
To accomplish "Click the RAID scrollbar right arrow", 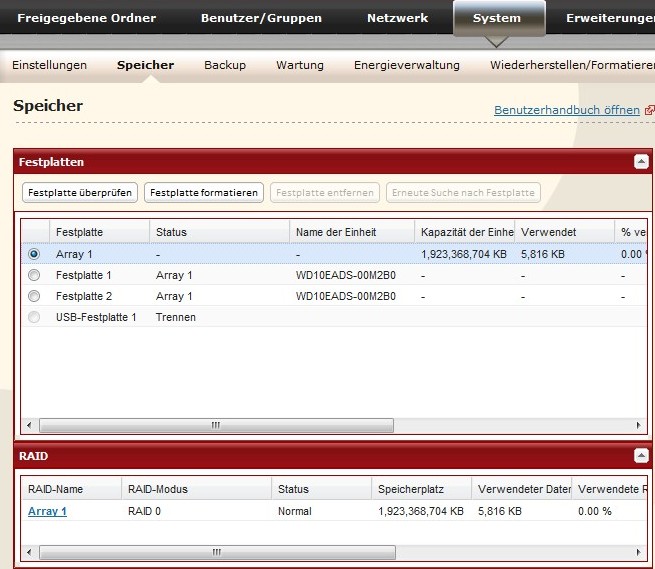I will point(638,552).
